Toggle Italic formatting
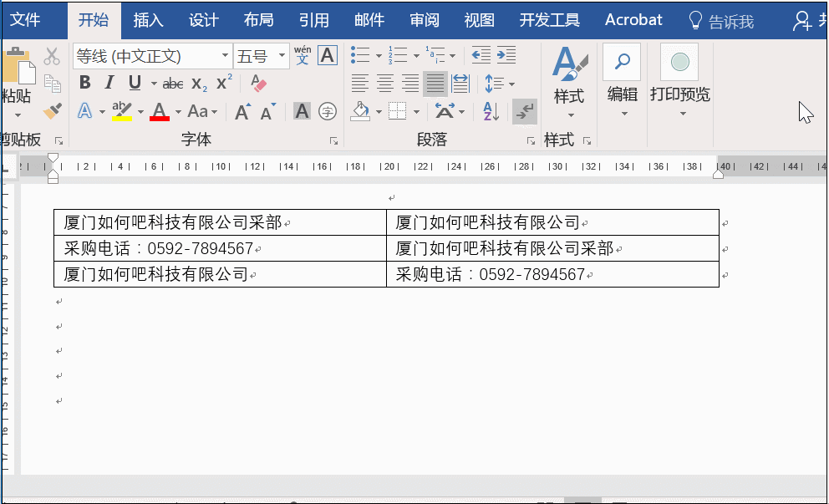This screenshot has width=829, height=504. tap(109, 84)
